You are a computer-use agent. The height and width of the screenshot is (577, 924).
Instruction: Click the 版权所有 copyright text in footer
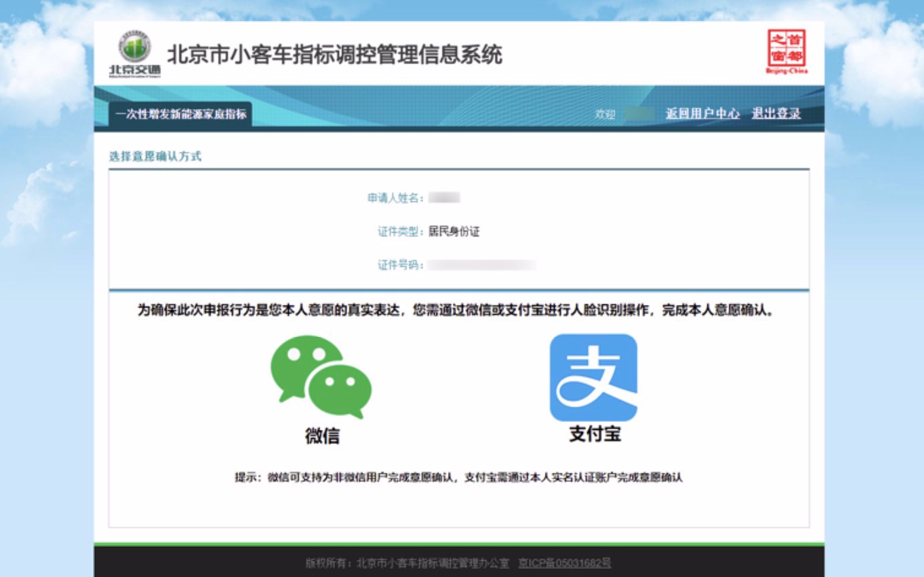(x=407, y=563)
